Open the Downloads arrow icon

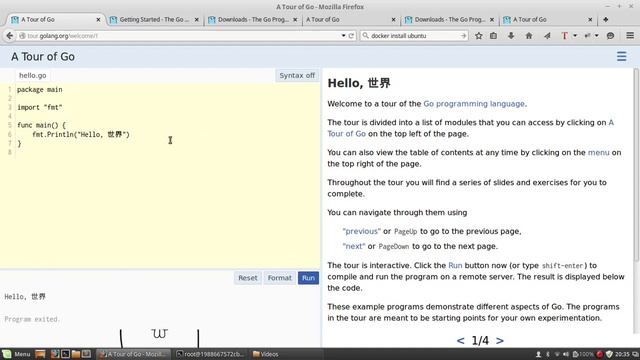coord(511,36)
